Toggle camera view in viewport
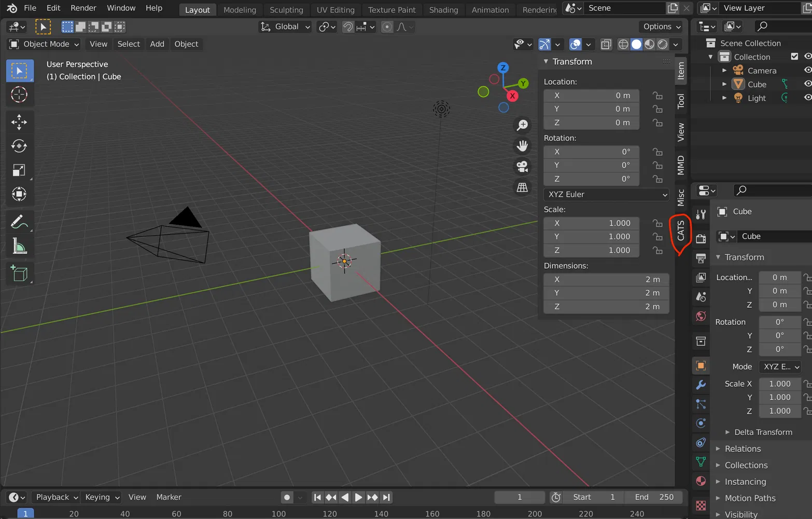812x519 pixels. coord(522,167)
